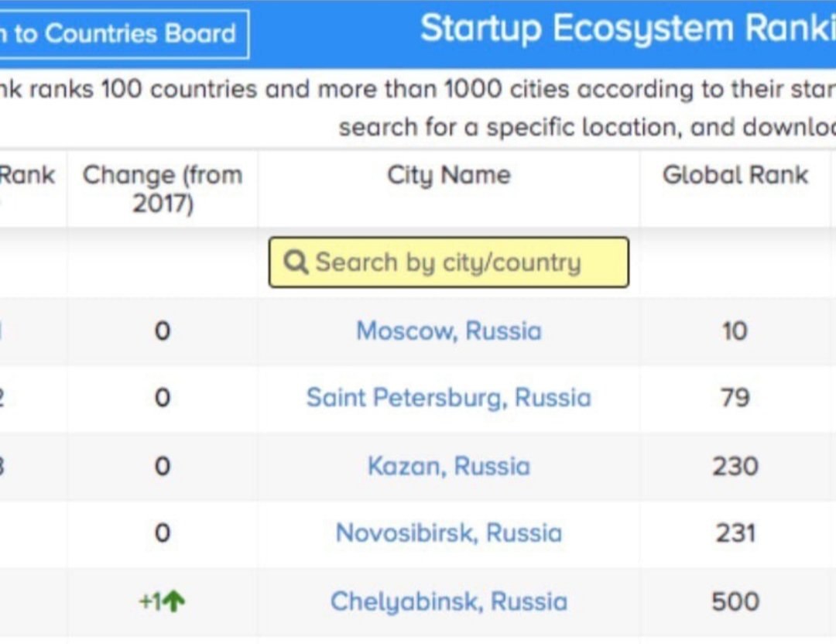Open the Chelyabinsk, Russia link
This screenshot has width=836, height=644.
pyautogui.click(x=449, y=601)
